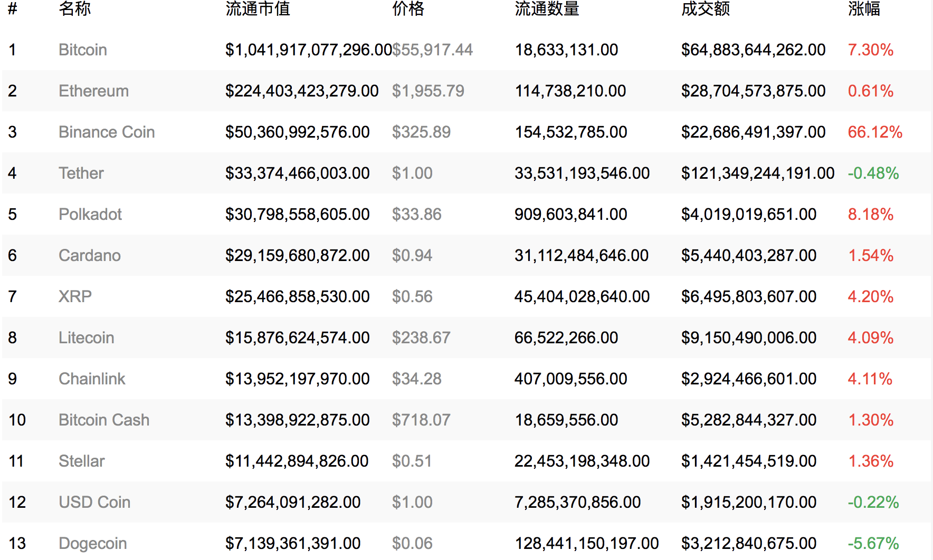Viewport: 933px width, 560px height.
Task: Open the Bitcoin coin link
Action: tap(83, 50)
